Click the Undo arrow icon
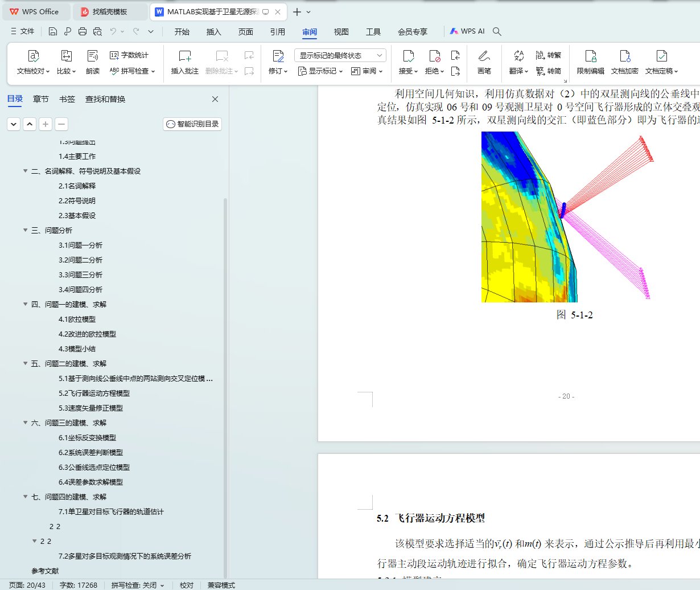700x590 pixels. 113,31
